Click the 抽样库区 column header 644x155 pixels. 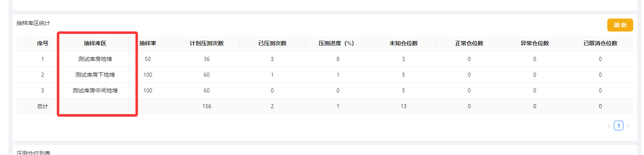(x=95, y=43)
